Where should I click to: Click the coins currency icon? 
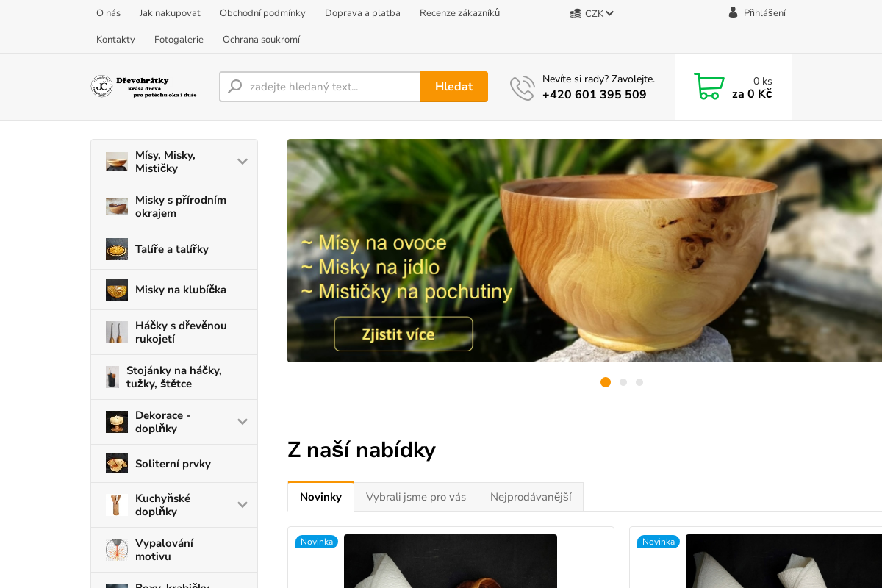pyautogui.click(x=575, y=13)
